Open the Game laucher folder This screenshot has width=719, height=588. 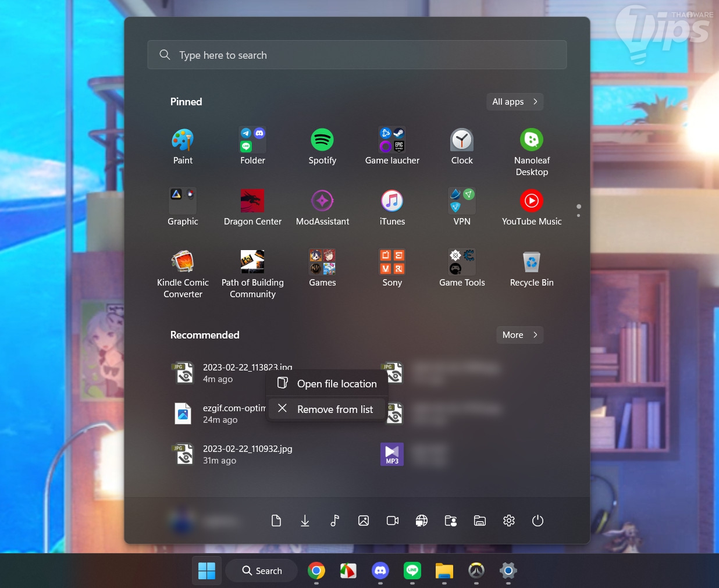point(392,147)
